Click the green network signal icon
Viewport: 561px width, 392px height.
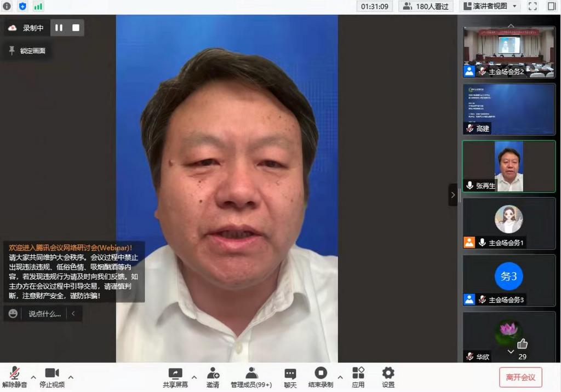[x=38, y=7]
